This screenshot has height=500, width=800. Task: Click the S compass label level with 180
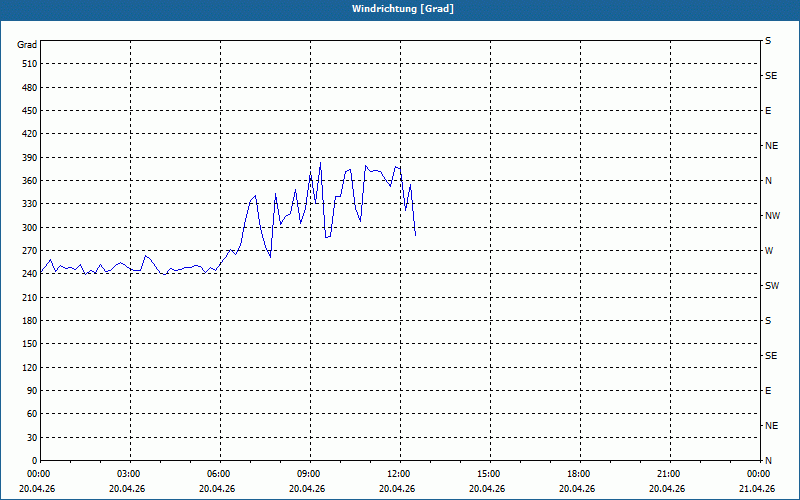768,321
